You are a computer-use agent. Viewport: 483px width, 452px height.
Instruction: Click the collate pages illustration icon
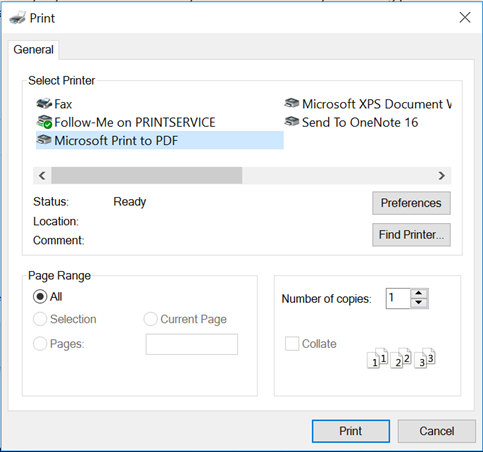click(401, 358)
